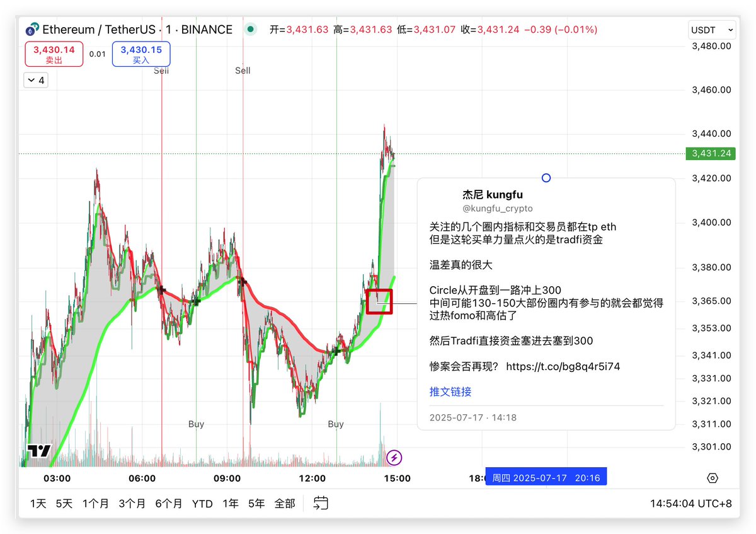
Task: Click the green market status dot
Action: (x=251, y=29)
